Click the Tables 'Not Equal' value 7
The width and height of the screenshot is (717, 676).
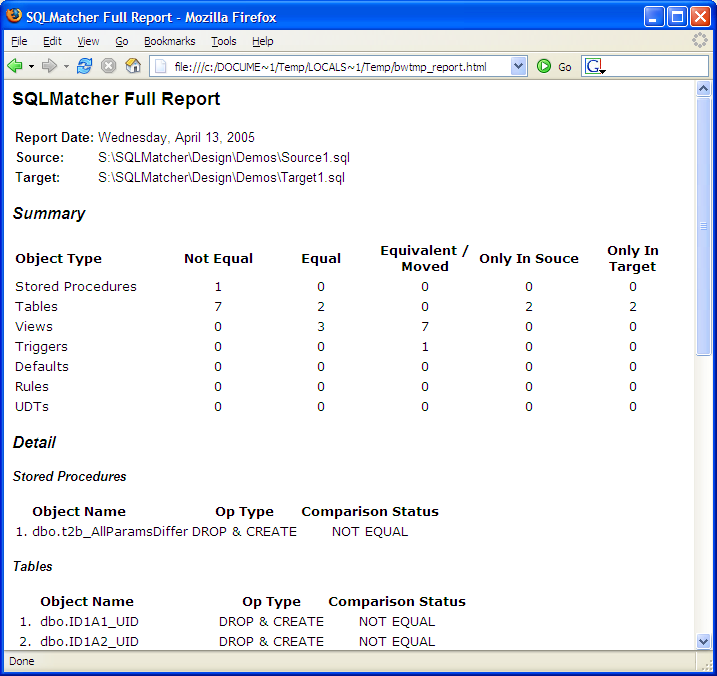point(218,307)
